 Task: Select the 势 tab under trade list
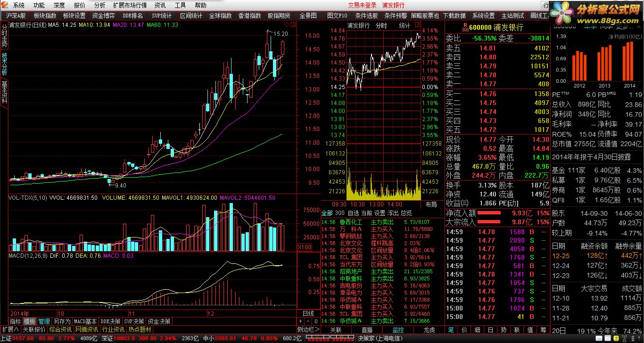[504, 330]
